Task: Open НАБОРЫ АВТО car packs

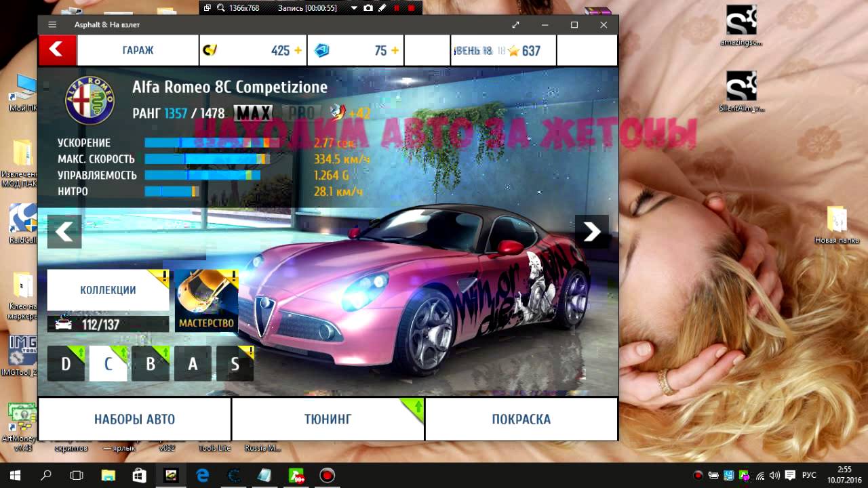Action: [134, 419]
